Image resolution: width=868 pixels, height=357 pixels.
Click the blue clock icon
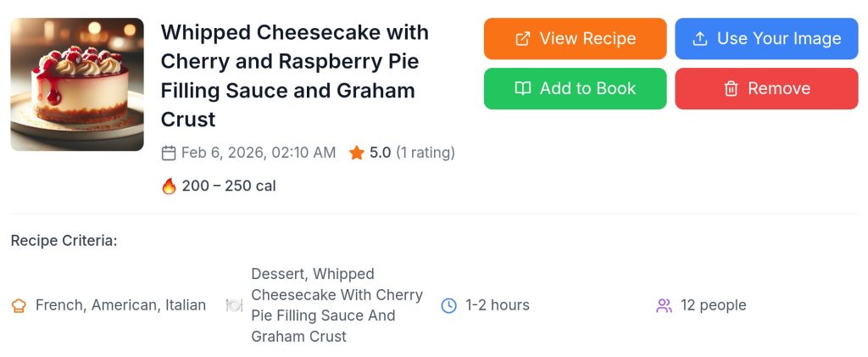tap(449, 305)
